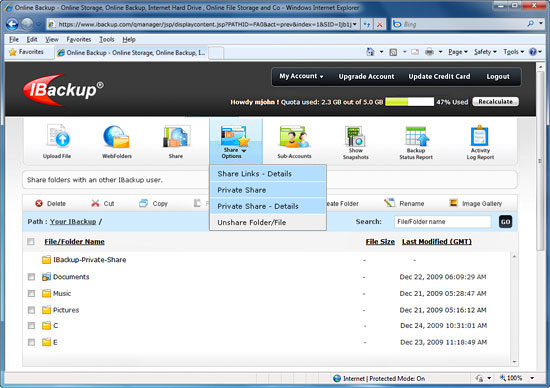The width and height of the screenshot is (550, 388).
Task: Click the browser Forward arrow
Action: [x=27, y=24]
